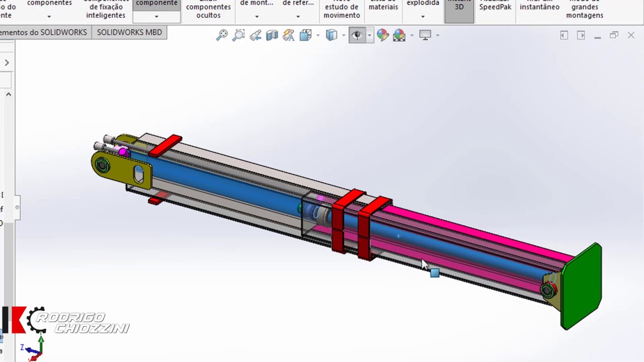
Task: Open the Recursos de montagem dropdown arrow
Action: tap(257, 17)
